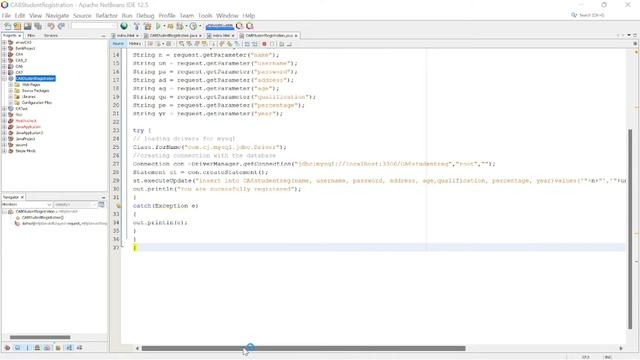Toggle the second Navigator filter icon
Screen dimensions: 640x360
pyautogui.click(x=17, y=348)
